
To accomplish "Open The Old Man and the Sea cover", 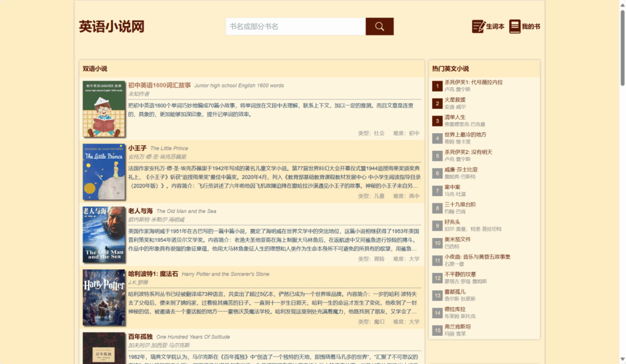I will [104, 235].
